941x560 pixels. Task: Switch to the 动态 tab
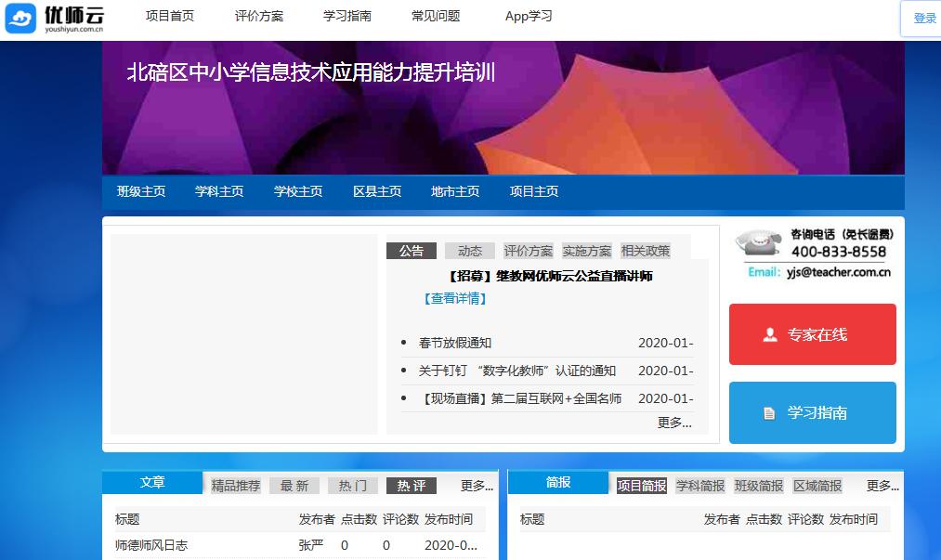pyautogui.click(x=470, y=251)
